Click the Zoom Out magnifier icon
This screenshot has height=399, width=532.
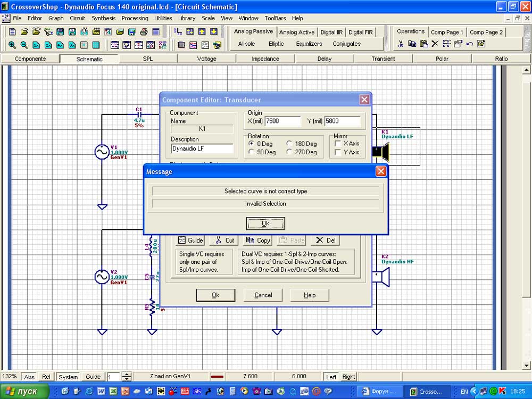(x=24, y=45)
